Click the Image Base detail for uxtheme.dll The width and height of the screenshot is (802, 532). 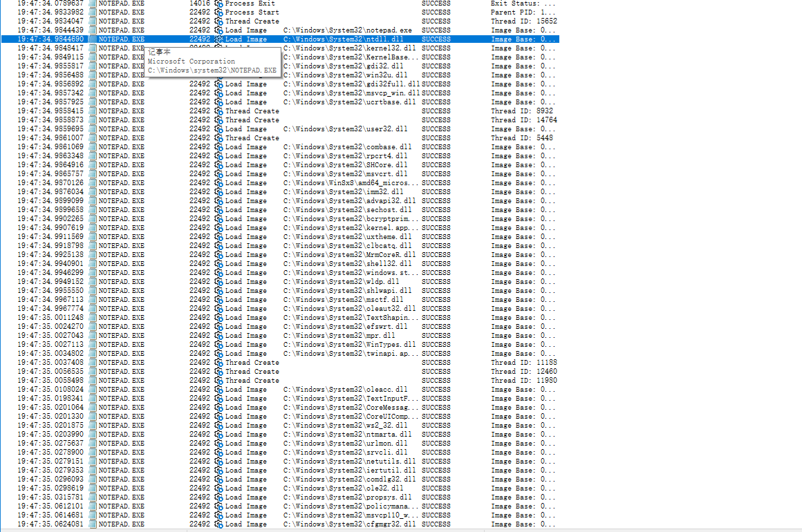[522, 237]
